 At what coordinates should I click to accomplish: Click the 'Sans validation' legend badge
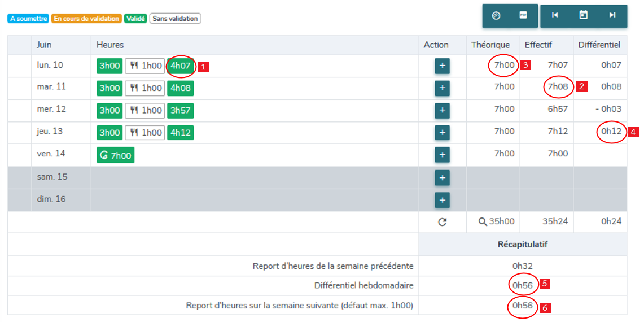(x=175, y=19)
